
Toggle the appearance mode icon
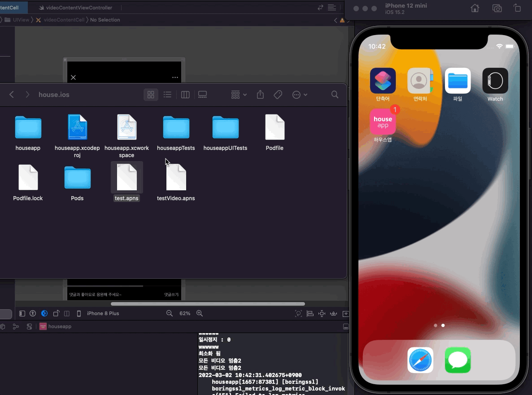point(44,313)
